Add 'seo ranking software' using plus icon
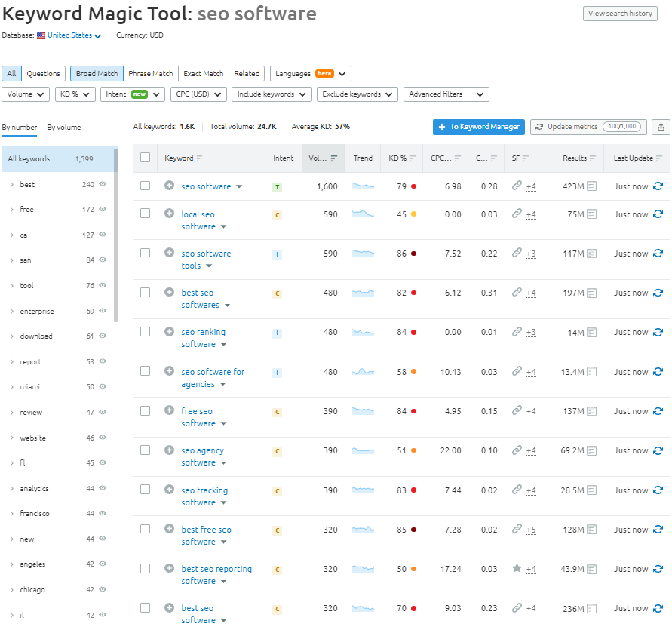The width and height of the screenshot is (672, 633). point(169,331)
